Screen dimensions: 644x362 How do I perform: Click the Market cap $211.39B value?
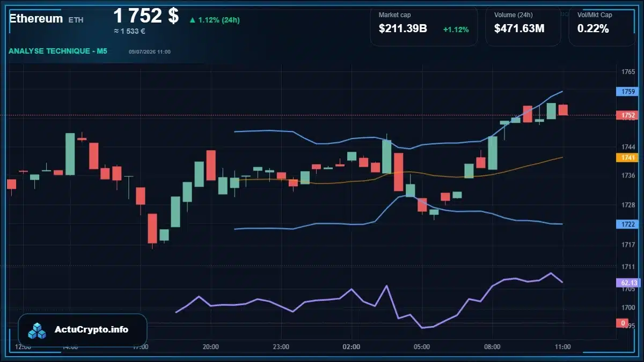(x=403, y=28)
